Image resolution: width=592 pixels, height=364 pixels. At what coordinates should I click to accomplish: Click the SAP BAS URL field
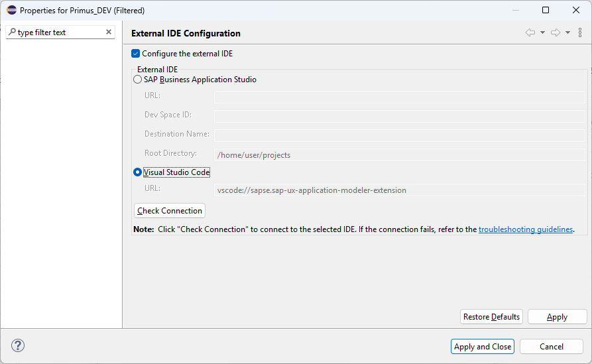pos(400,97)
